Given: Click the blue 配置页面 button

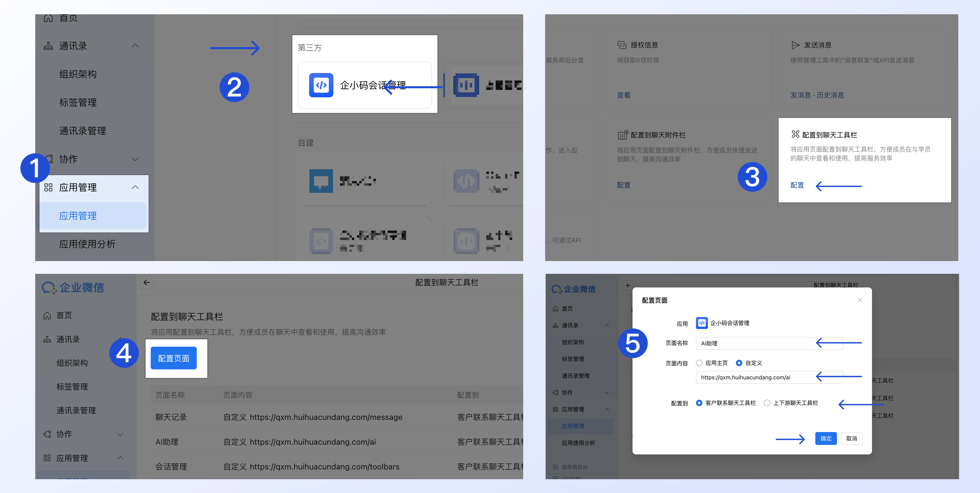Looking at the screenshot, I should [x=174, y=358].
